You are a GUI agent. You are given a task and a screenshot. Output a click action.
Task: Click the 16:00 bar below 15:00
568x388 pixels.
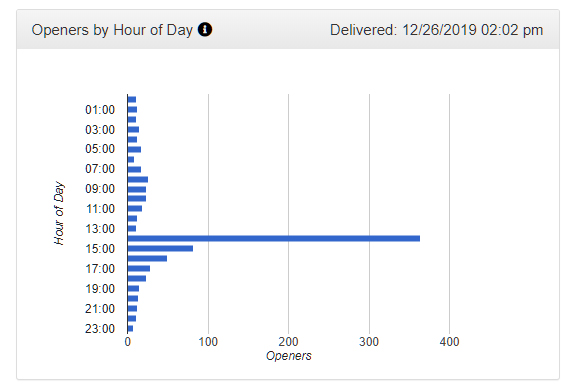coord(147,258)
